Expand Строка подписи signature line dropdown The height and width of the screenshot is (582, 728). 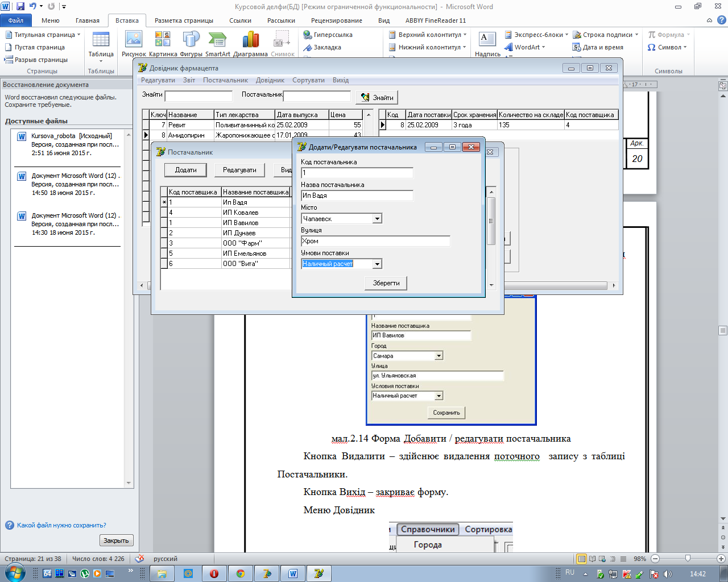(636, 35)
